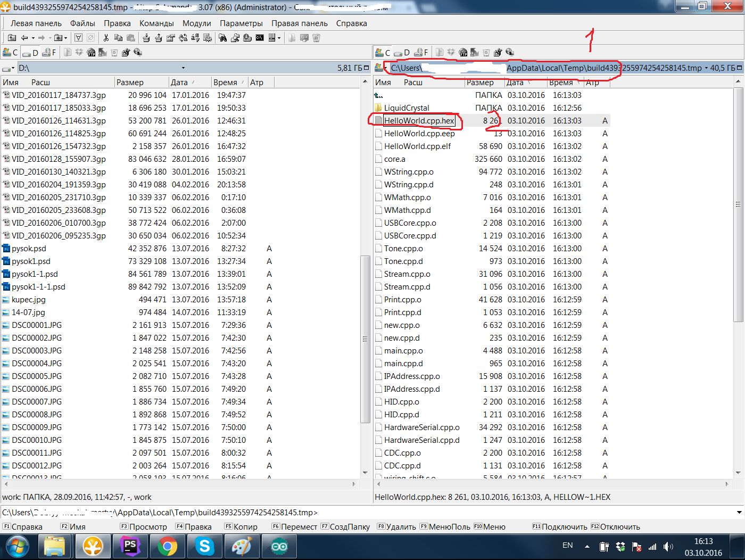Open the Файлы menu
Viewport: 745px width, 560px height.
click(82, 23)
